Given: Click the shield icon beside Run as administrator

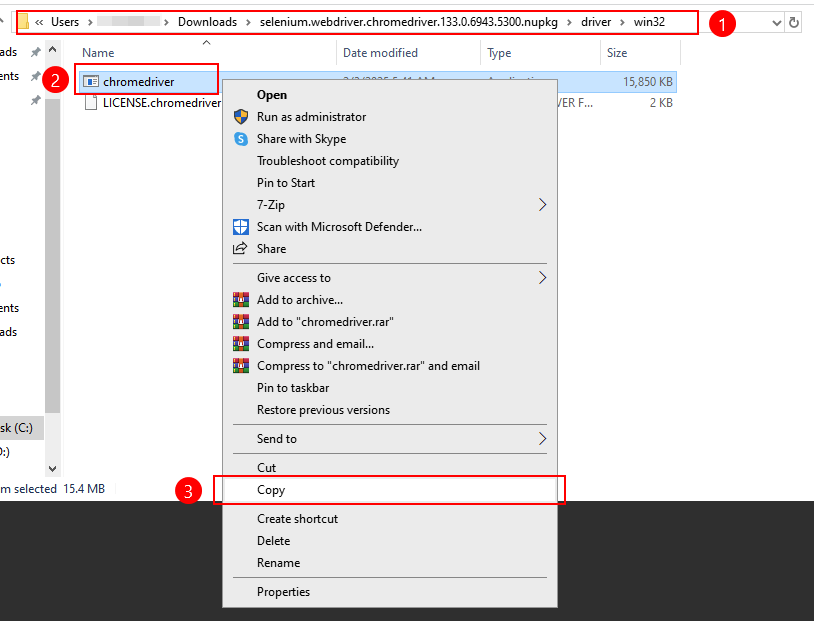Looking at the screenshot, I should tap(241, 117).
